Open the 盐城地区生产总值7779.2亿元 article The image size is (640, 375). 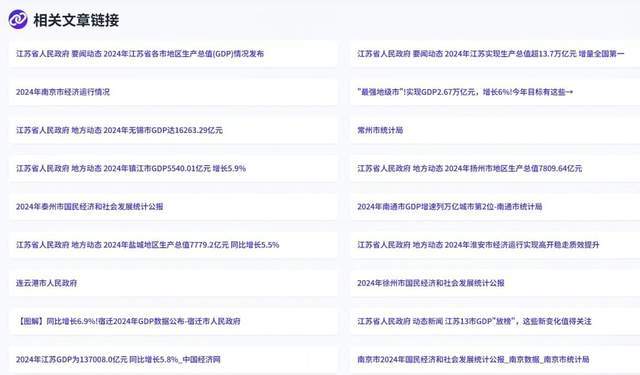pyautogui.click(x=147, y=245)
